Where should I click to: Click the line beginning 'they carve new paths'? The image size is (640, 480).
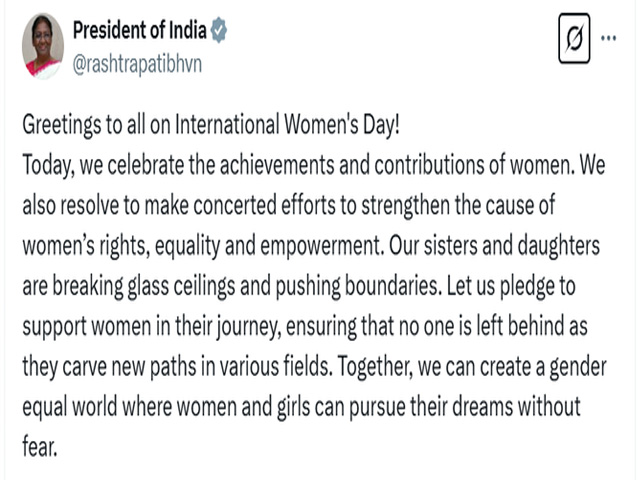tap(314, 367)
